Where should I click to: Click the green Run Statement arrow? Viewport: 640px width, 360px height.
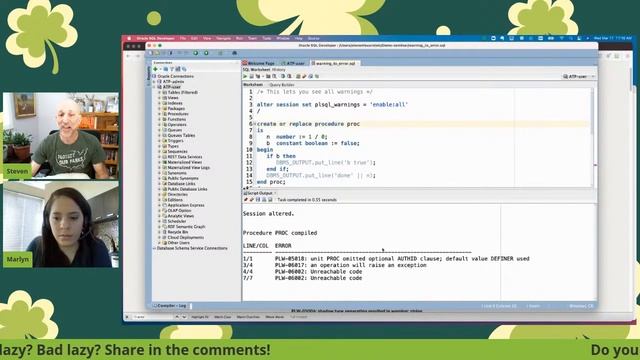coord(245,76)
